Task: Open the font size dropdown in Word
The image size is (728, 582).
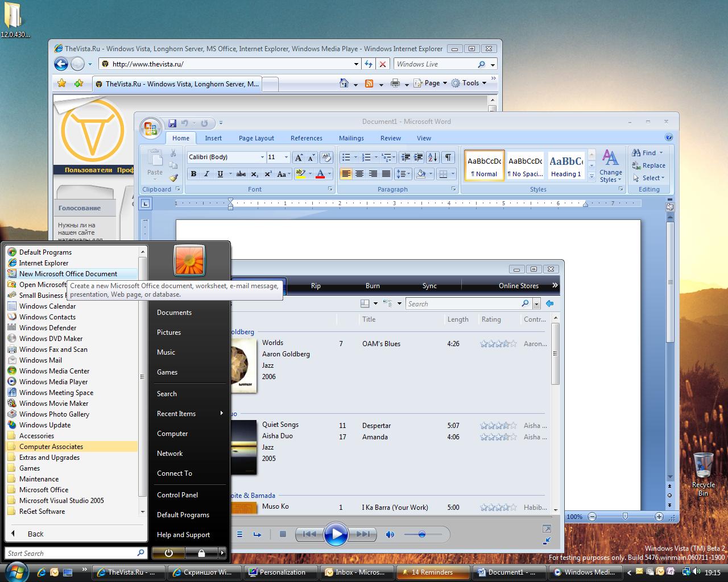Action: [x=286, y=157]
